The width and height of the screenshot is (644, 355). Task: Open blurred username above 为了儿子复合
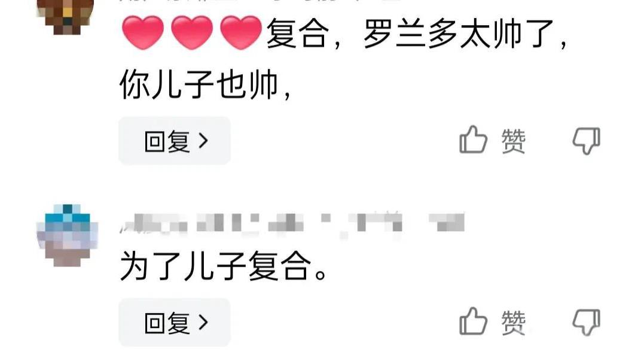coord(261,224)
